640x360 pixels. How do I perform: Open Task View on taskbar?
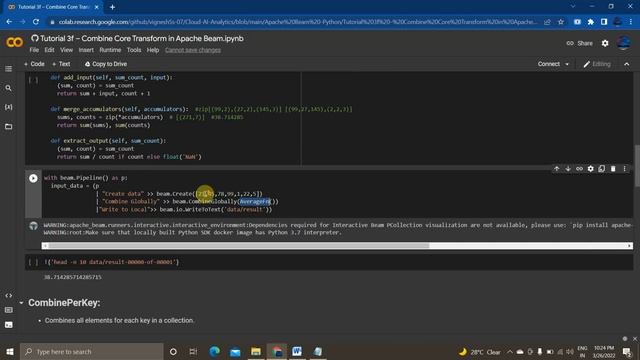click(x=193, y=351)
